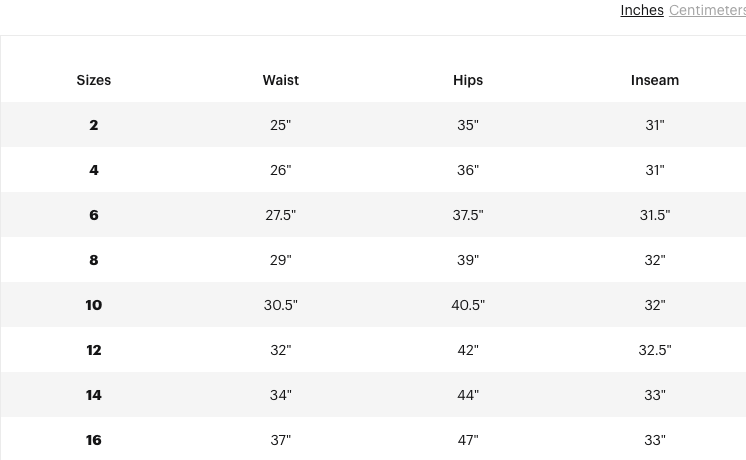This screenshot has width=746, height=460.
Task: Click the Sizes column header
Action: pyautogui.click(x=94, y=80)
